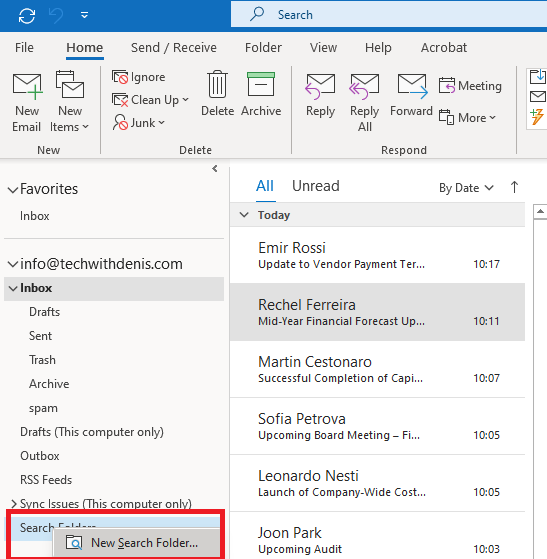Viewport: 547px width, 559px height.
Task: Open Martin Cestonaro's email
Action: pyautogui.click(x=377, y=369)
